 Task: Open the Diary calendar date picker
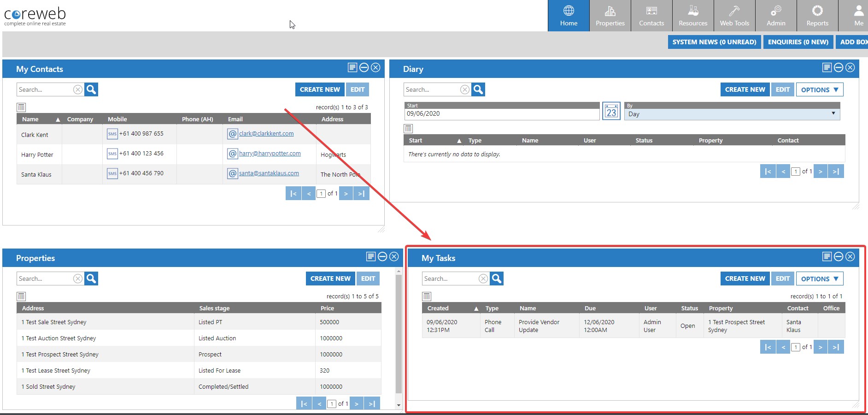611,111
